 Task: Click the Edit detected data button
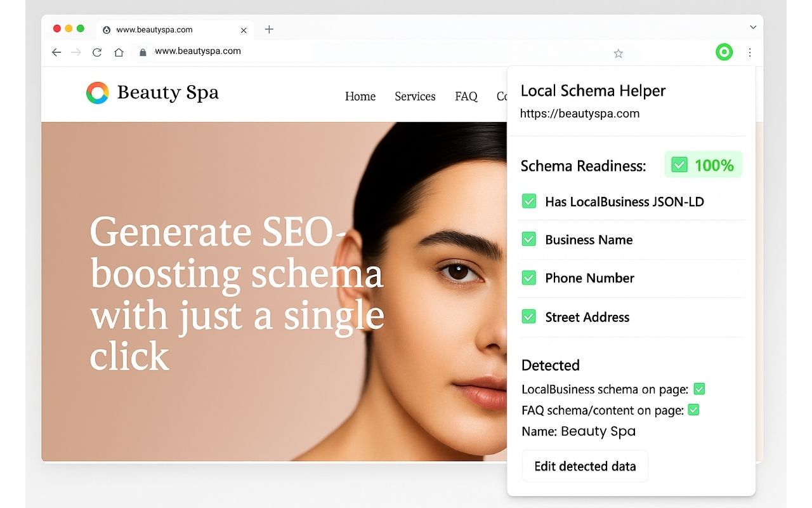[x=585, y=466]
